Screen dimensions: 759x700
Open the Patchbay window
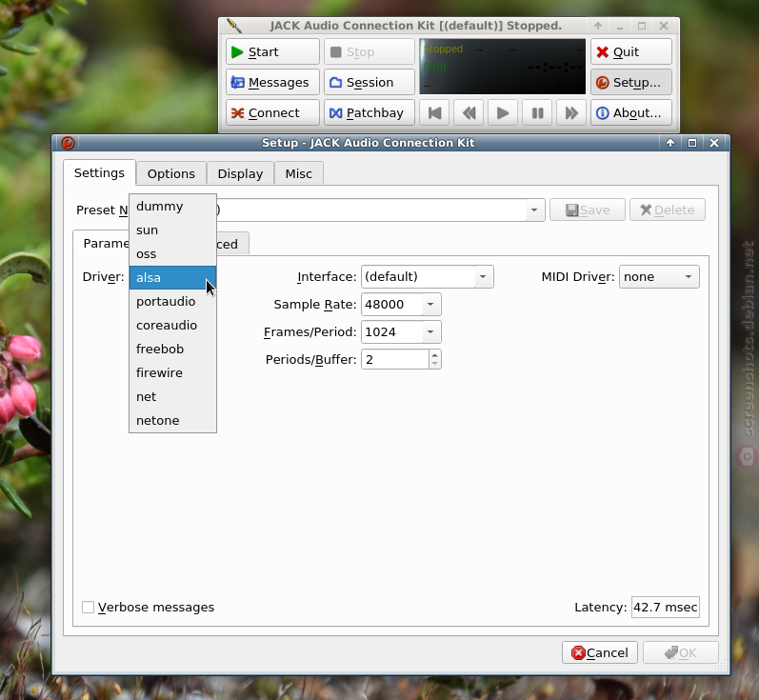click(370, 112)
